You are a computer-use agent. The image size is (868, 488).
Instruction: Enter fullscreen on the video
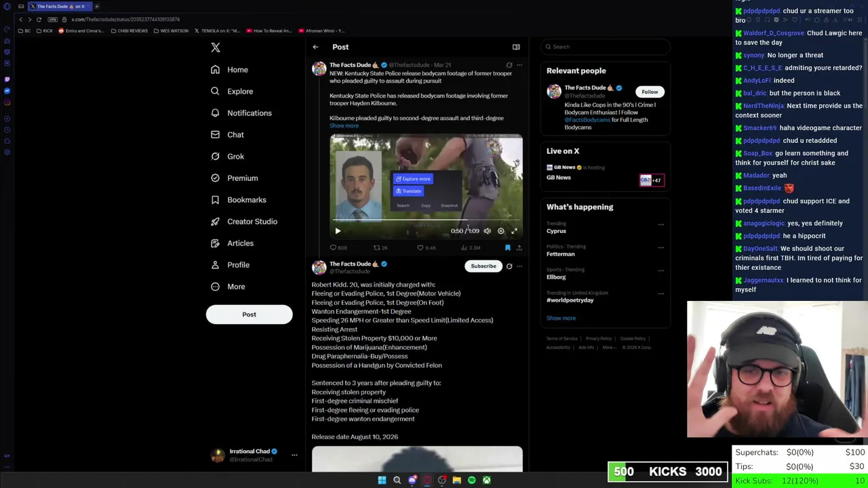(x=514, y=231)
